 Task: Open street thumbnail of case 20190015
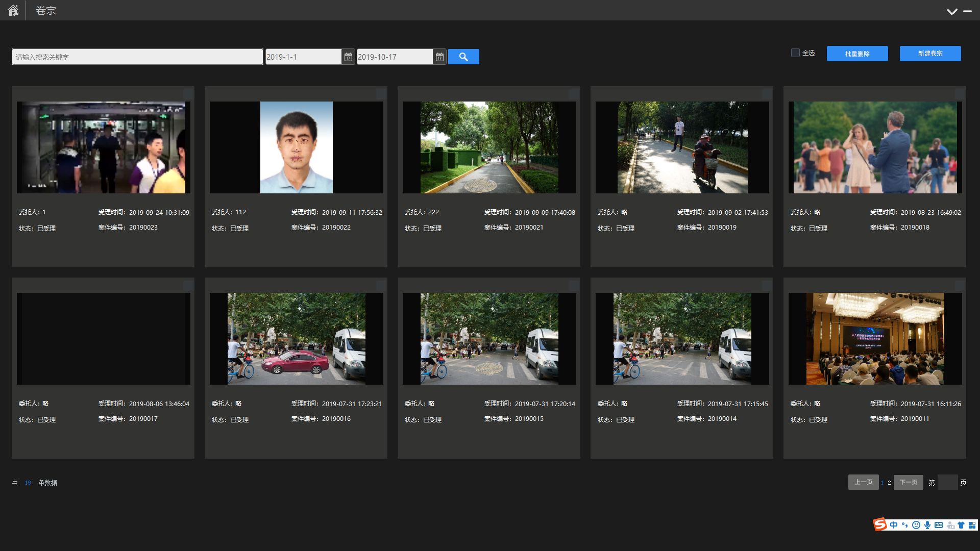(x=489, y=339)
